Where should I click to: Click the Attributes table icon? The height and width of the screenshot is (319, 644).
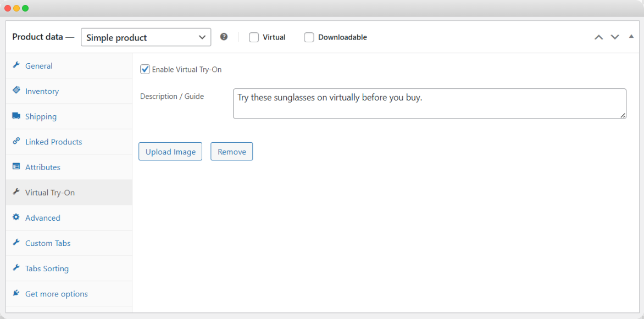point(16,167)
